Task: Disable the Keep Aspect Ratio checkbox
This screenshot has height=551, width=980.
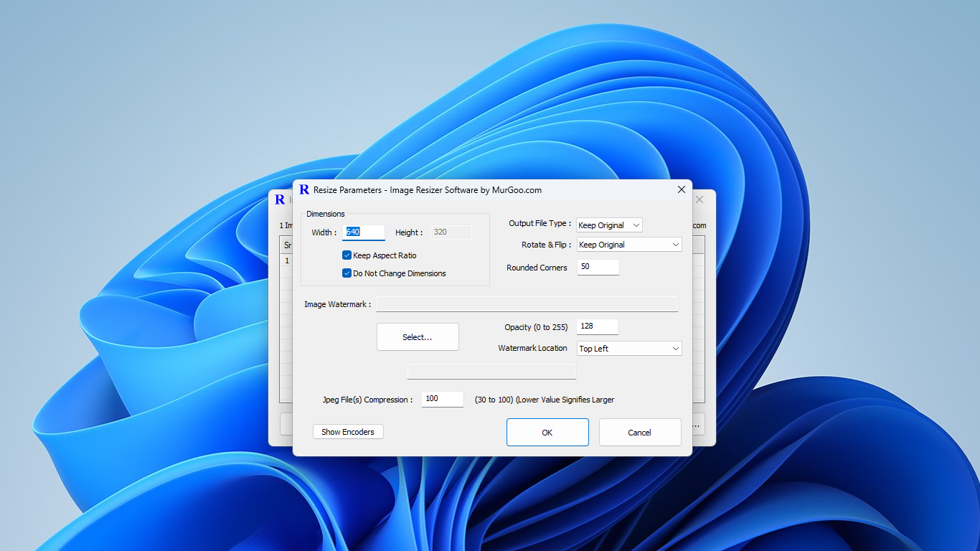Action: pyautogui.click(x=347, y=255)
